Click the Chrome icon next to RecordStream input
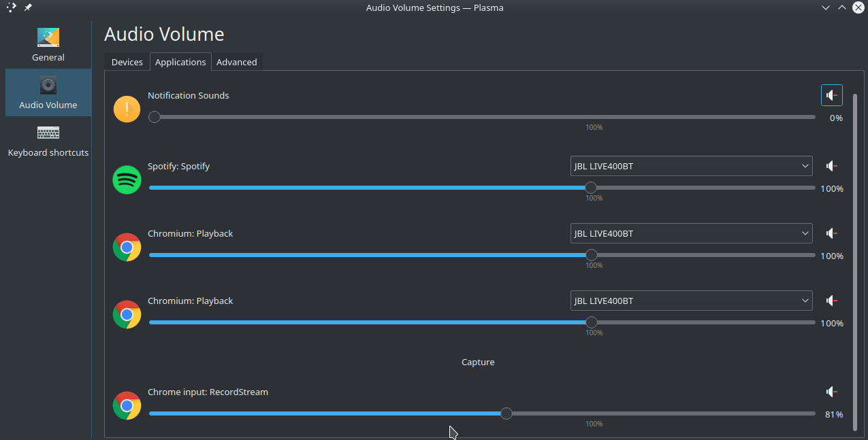868x440 pixels. 127,405
